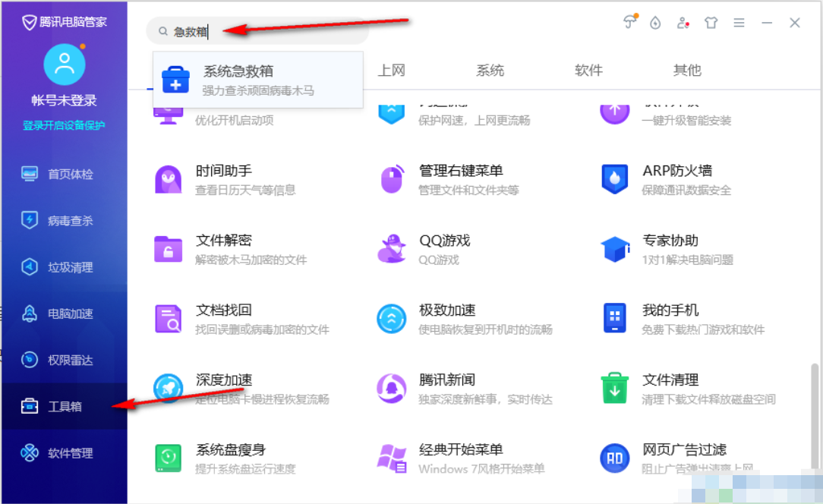Click the 文件清理 title text
Image resolution: width=823 pixels, height=504 pixels.
pos(670,380)
